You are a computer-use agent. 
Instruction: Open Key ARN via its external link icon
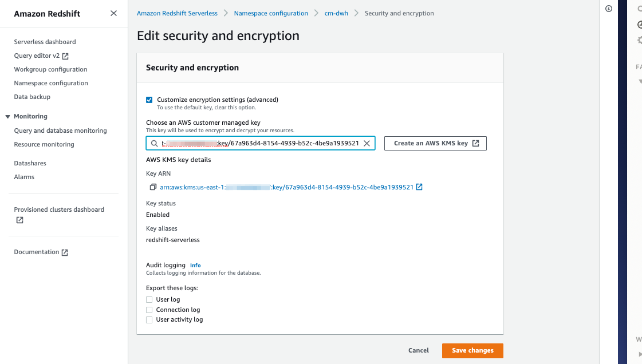(420, 187)
